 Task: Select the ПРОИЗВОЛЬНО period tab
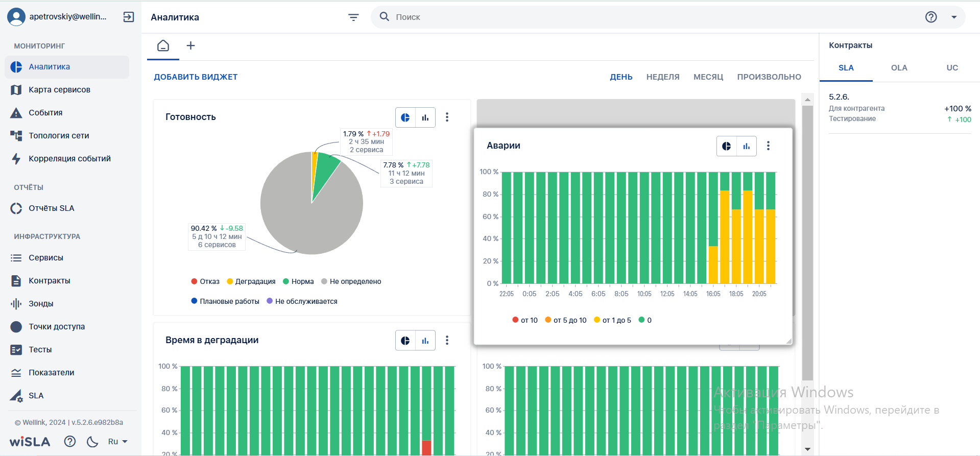769,77
